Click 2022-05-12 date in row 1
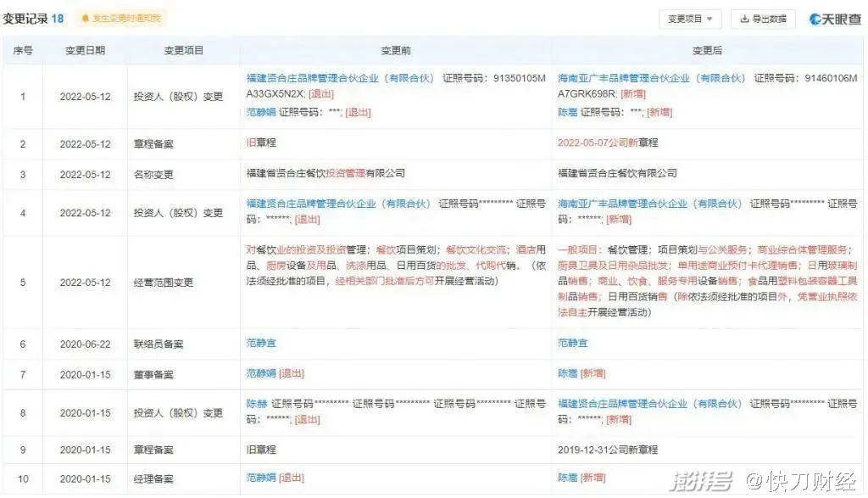868x498 pixels. click(x=86, y=97)
